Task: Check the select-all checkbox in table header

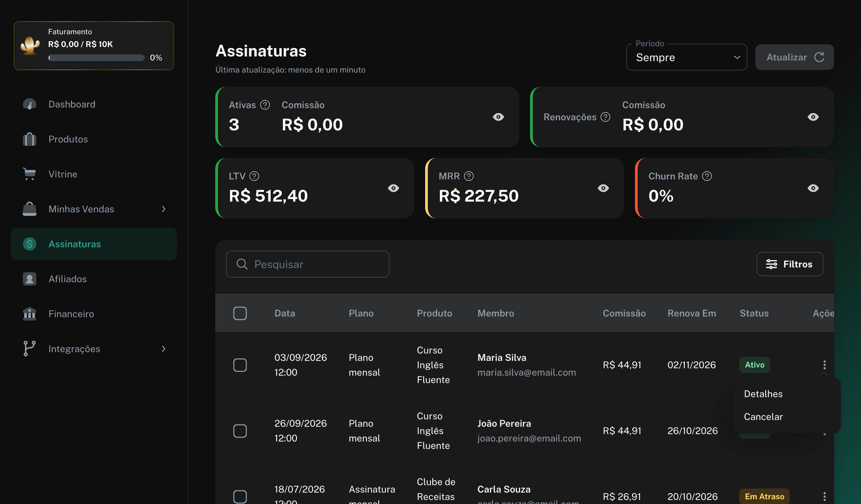Action: 240,313
